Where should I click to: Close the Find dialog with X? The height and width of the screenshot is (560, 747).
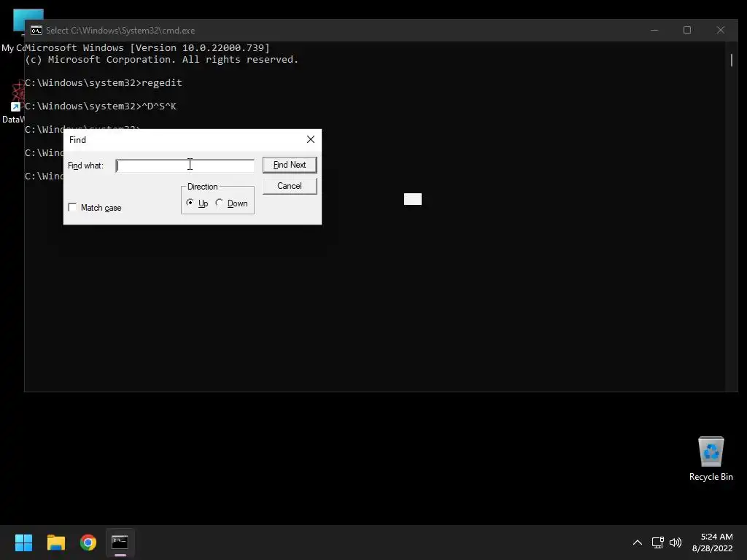tap(311, 139)
